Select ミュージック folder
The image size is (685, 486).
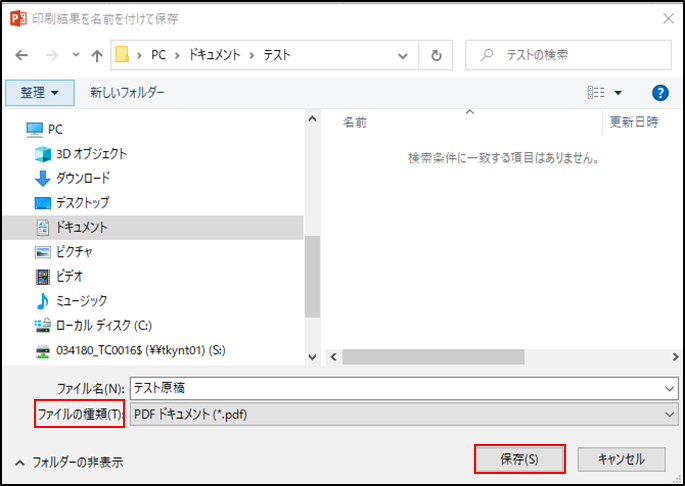tap(81, 301)
